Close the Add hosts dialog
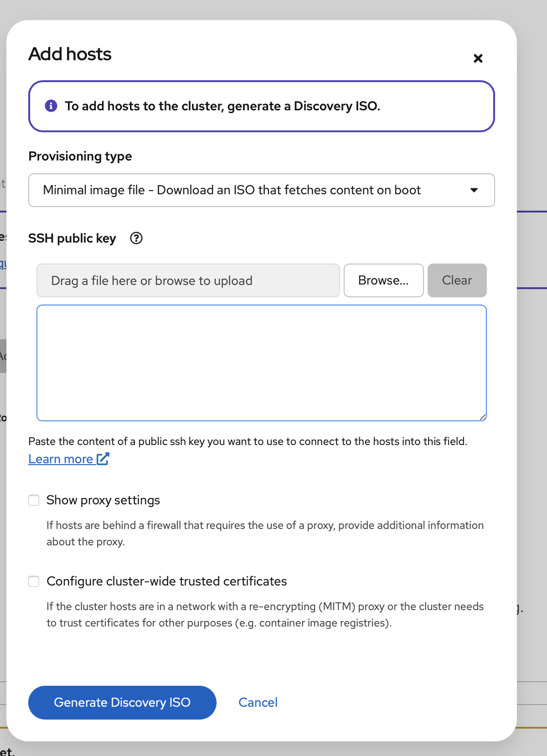Viewport: 547px width, 756px height. [x=478, y=58]
